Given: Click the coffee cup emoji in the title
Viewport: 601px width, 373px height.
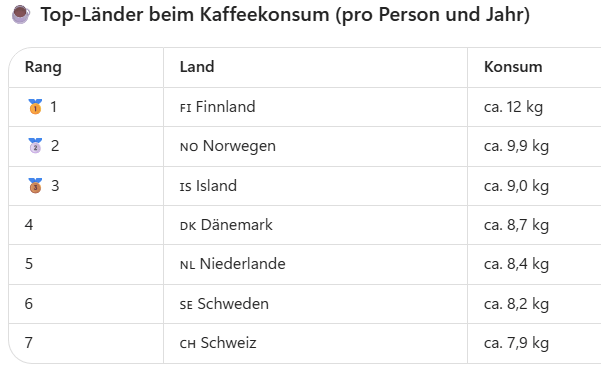Looking at the screenshot, I should coord(21,15).
